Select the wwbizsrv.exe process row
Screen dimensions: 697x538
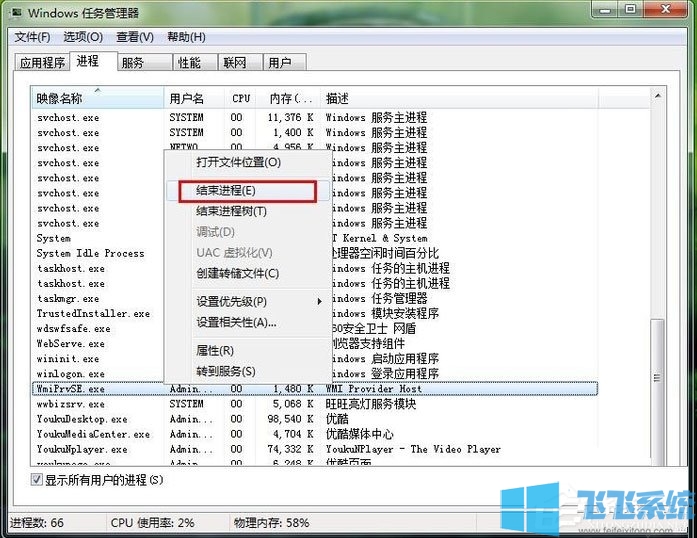point(315,404)
